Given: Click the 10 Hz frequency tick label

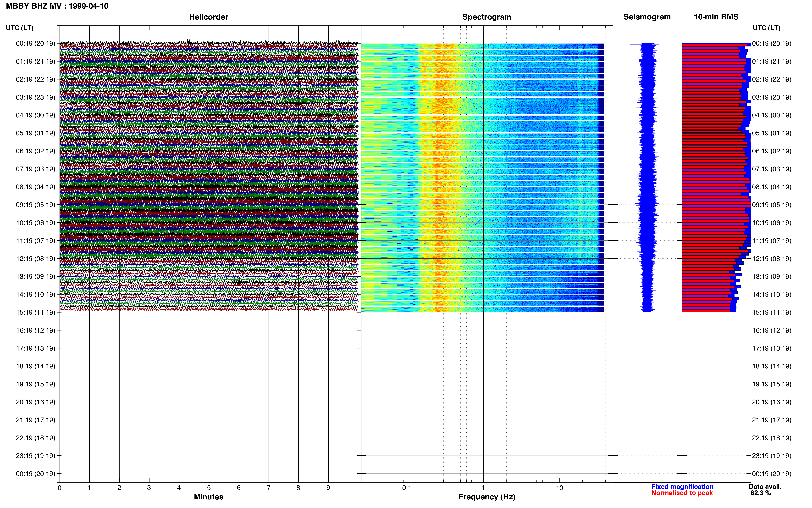Looking at the screenshot, I should coord(559,487).
